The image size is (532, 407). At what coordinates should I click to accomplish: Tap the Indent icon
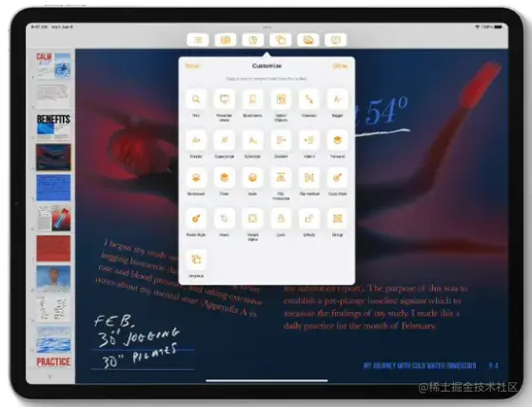click(309, 140)
